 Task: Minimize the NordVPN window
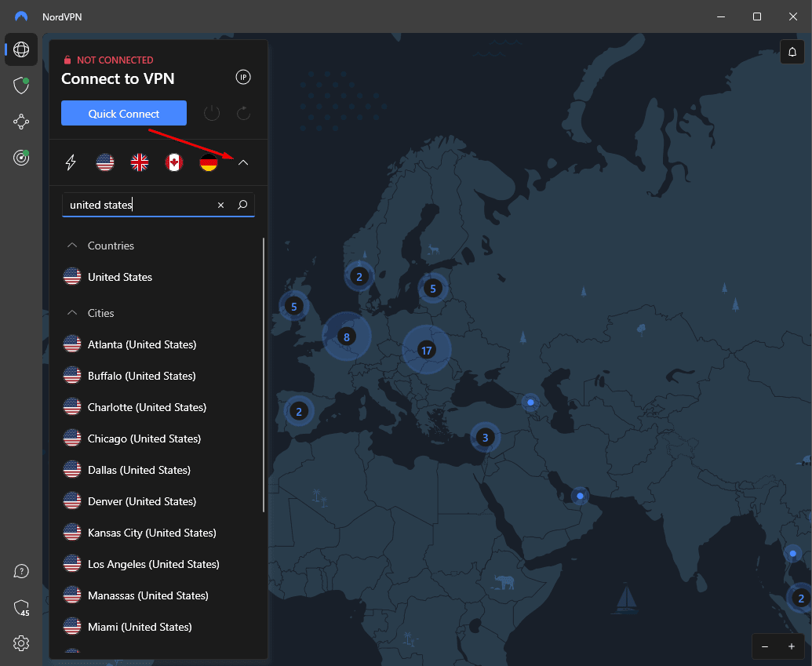point(721,16)
